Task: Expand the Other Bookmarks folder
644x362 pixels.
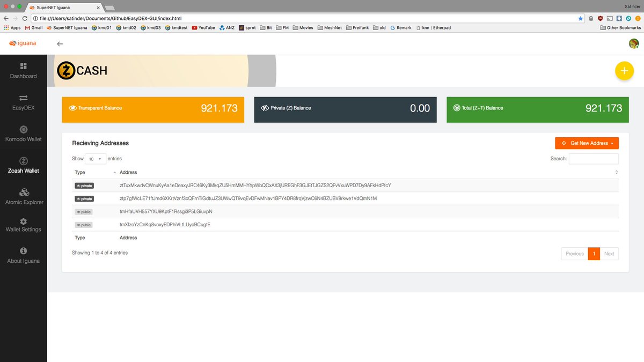Action: coord(620,27)
